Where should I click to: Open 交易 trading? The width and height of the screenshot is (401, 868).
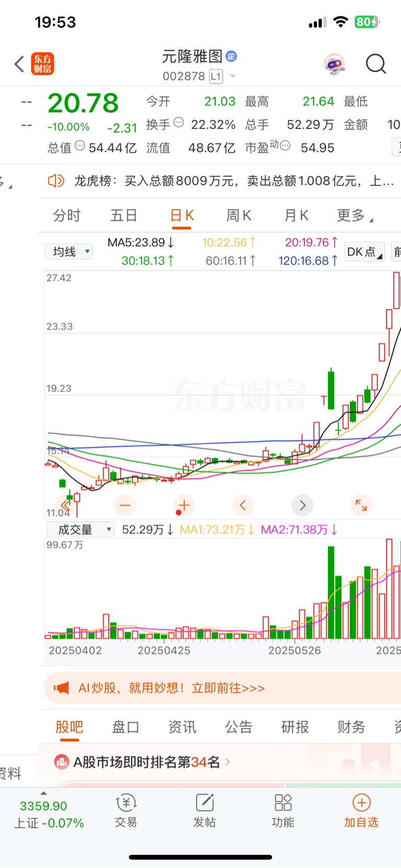coord(126,811)
